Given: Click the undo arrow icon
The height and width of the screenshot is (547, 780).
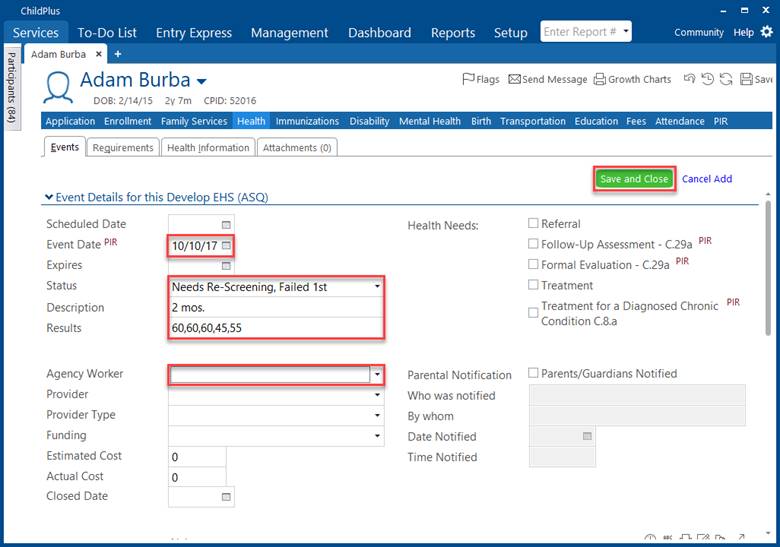Looking at the screenshot, I should [x=689, y=79].
